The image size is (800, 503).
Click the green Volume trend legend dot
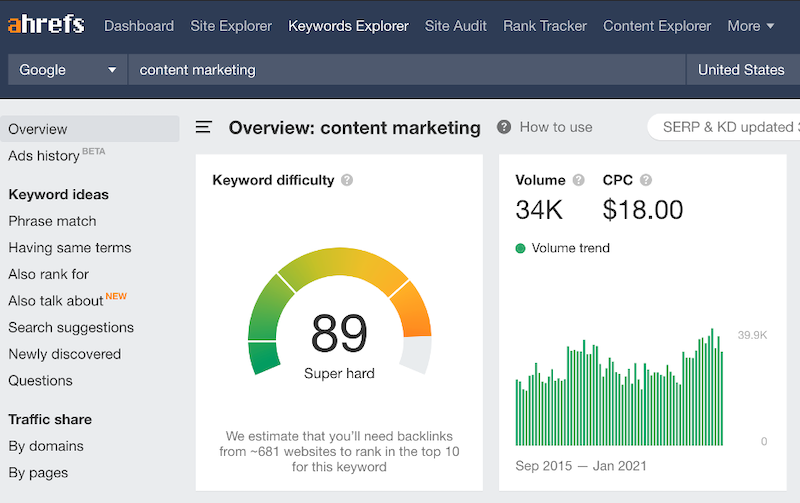click(x=520, y=248)
